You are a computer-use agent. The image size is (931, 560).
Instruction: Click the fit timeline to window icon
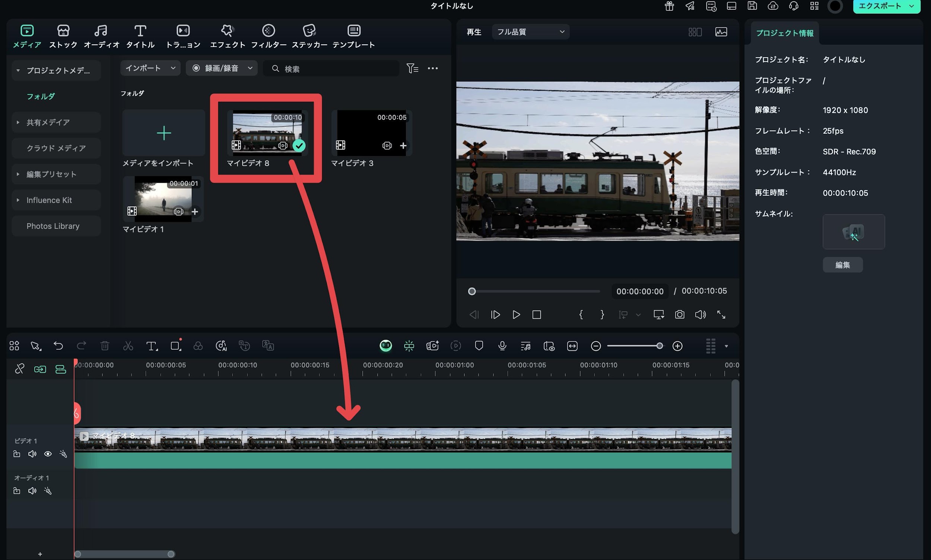pyautogui.click(x=572, y=346)
